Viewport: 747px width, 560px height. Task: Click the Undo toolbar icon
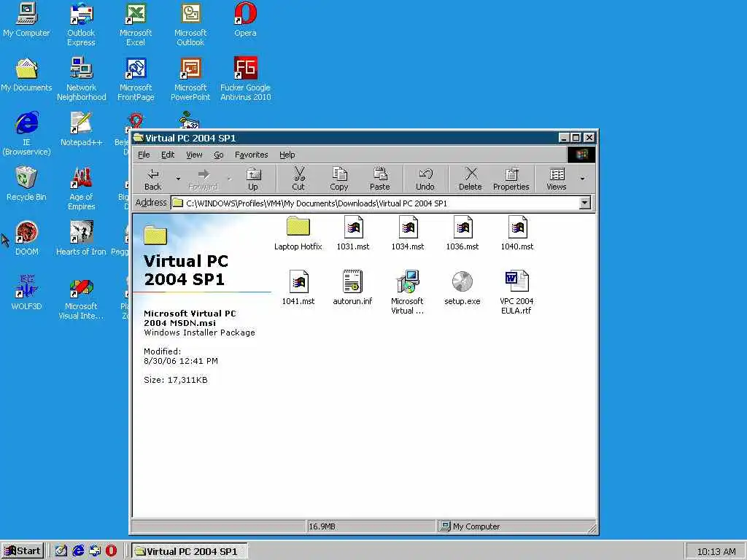[425, 174]
